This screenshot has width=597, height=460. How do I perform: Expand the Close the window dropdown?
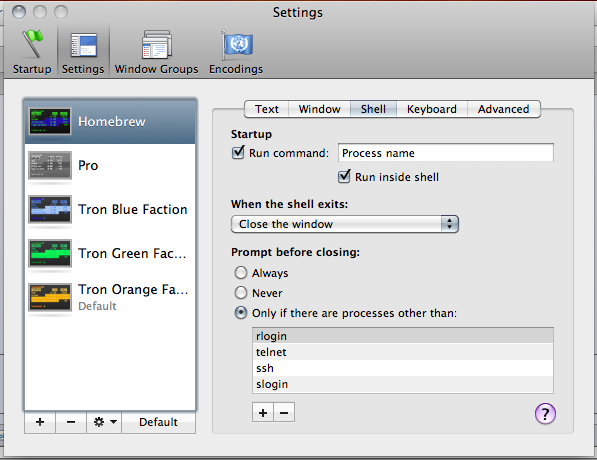345,224
